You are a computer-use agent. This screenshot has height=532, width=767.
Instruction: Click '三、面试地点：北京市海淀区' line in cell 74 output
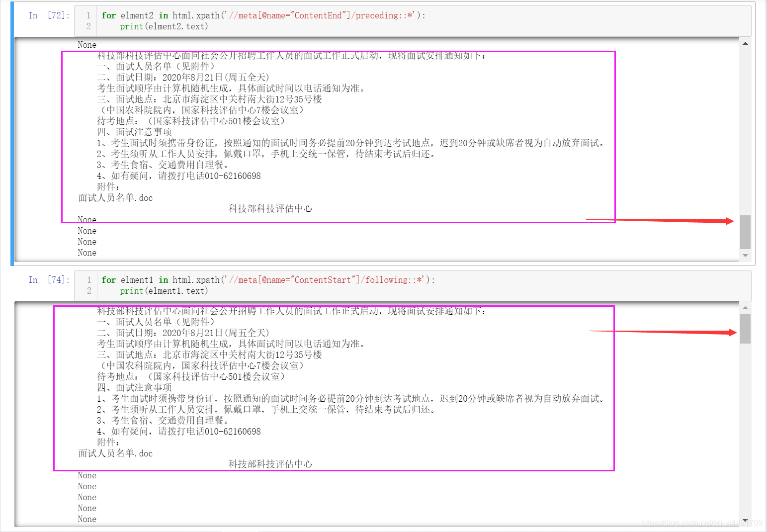(209, 355)
